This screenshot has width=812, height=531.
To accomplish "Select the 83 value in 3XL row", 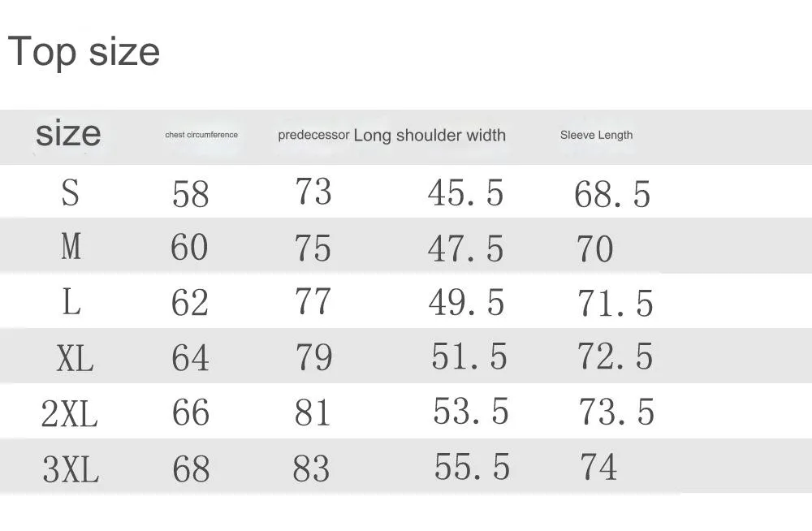I will [311, 468].
